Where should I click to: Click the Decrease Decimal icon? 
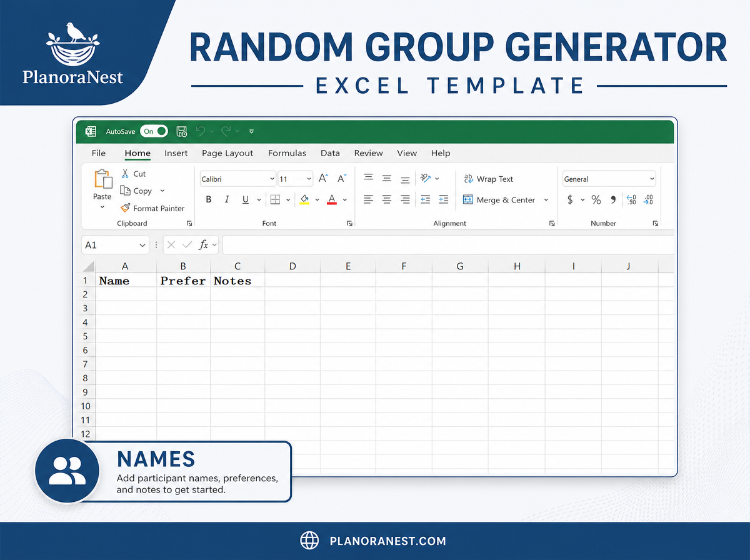648,200
